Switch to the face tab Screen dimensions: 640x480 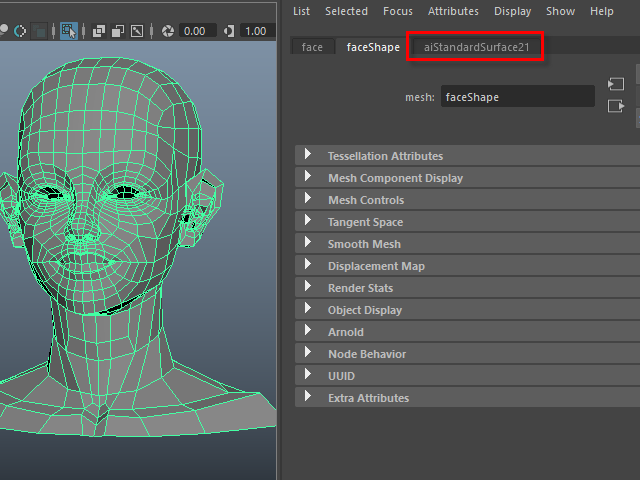pyautogui.click(x=312, y=47)
